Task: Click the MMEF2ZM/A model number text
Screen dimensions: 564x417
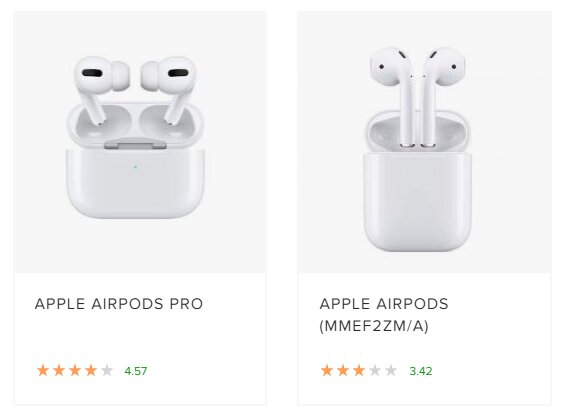Action: [374, 326]
